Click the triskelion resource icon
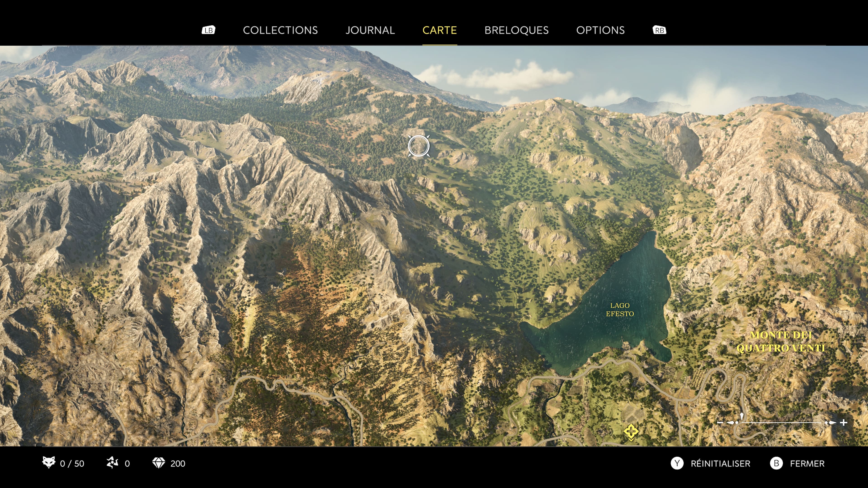868x488 pixels. click(112, 463)
